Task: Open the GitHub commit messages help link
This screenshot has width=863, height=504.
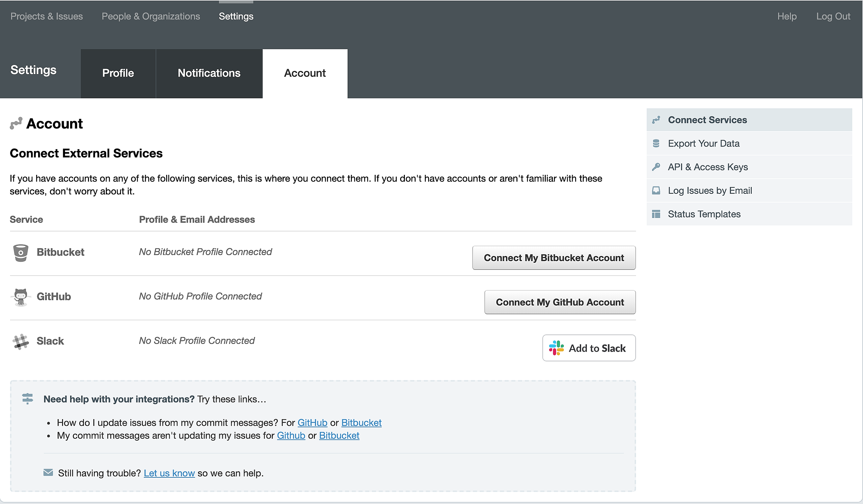Action: coord(312,423)
